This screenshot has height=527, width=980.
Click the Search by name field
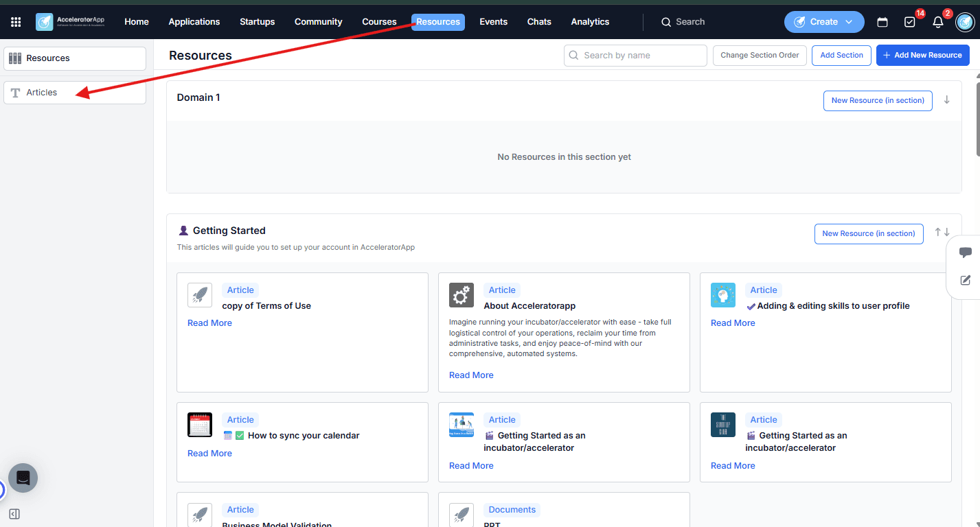pos(635,56)
